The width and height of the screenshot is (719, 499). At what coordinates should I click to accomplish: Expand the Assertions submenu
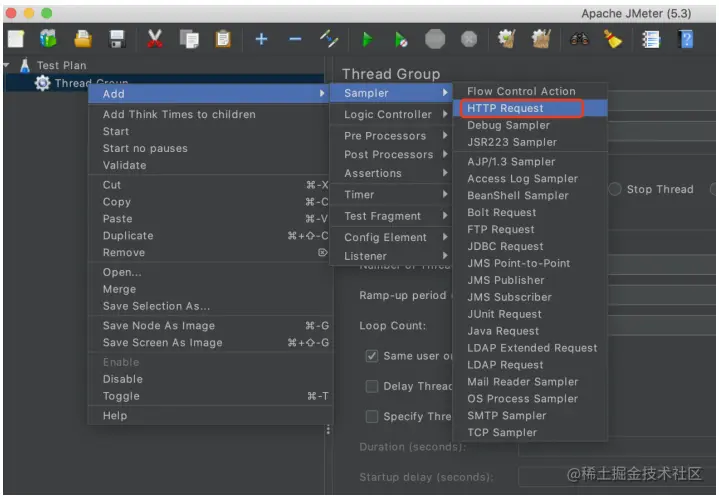pos(391,173)
